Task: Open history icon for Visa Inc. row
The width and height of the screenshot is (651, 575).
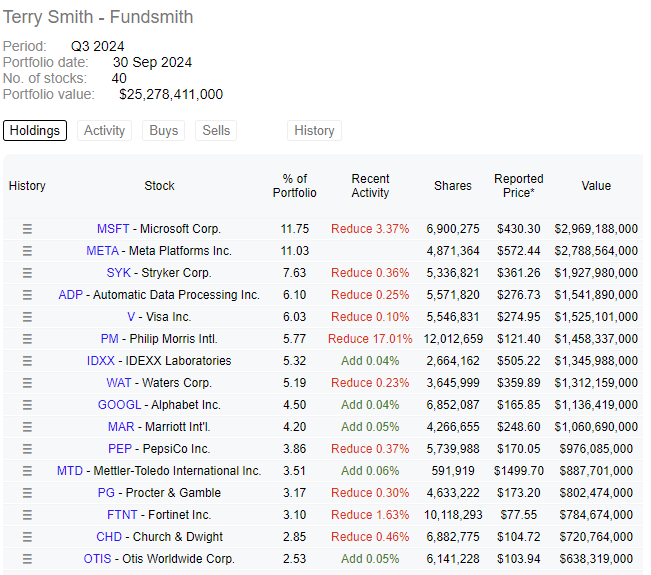Action: 27,317
